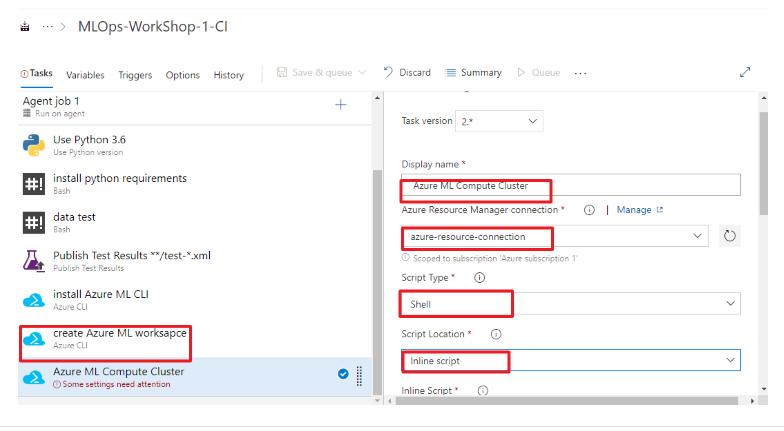Show info for Azure Resource Manager connection
Viewport: 784px width, 431px height.
[589, 210]
